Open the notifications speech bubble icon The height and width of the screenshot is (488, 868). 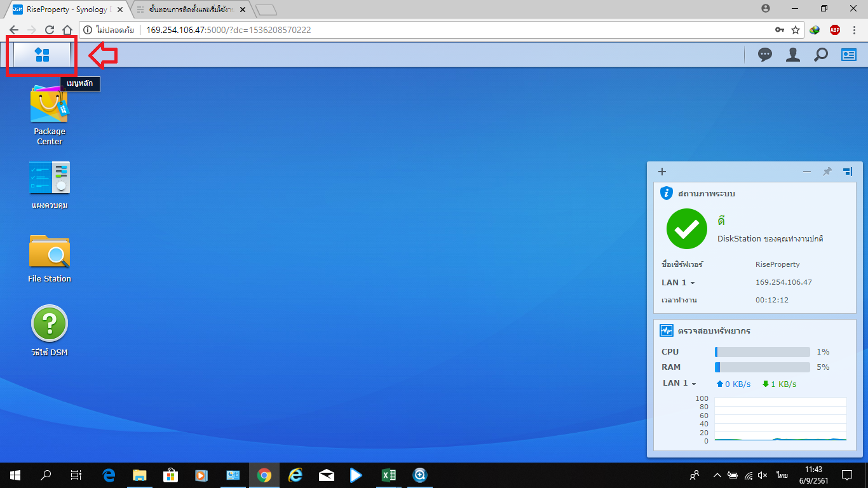click(764, 55)
